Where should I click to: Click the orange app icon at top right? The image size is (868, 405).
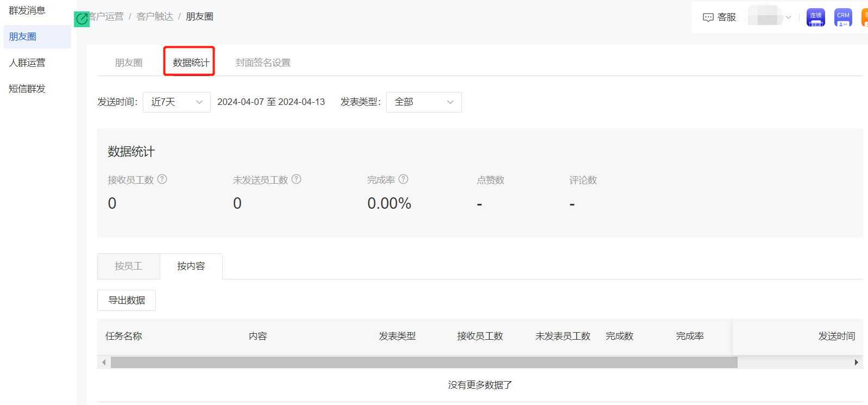tap(865, 17)
